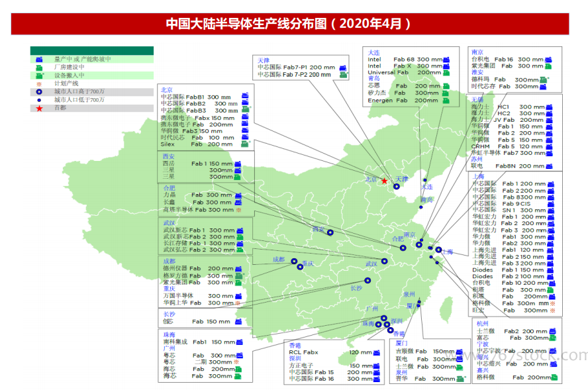Screen dimensions: 588x390
Task: Click the row 德州仪器 Fab 200 mm
Action: (x=203, y=269)
